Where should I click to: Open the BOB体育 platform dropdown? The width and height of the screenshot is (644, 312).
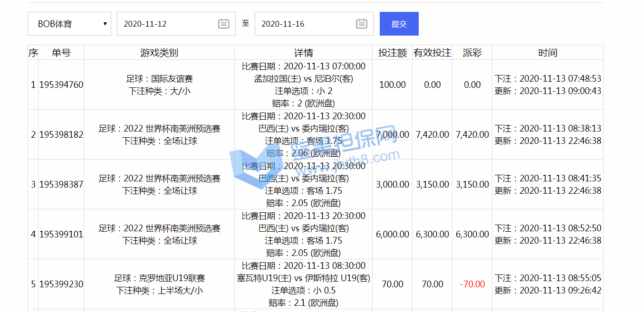(69, 24)
